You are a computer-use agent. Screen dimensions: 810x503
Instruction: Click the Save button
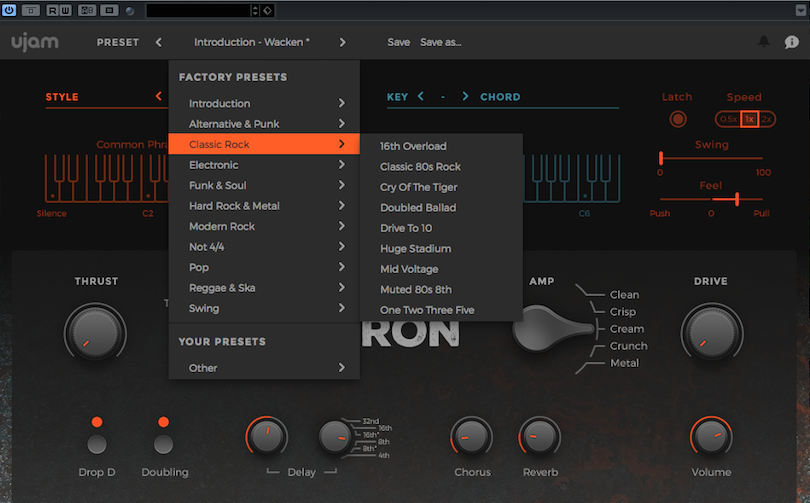coord(399,42)
